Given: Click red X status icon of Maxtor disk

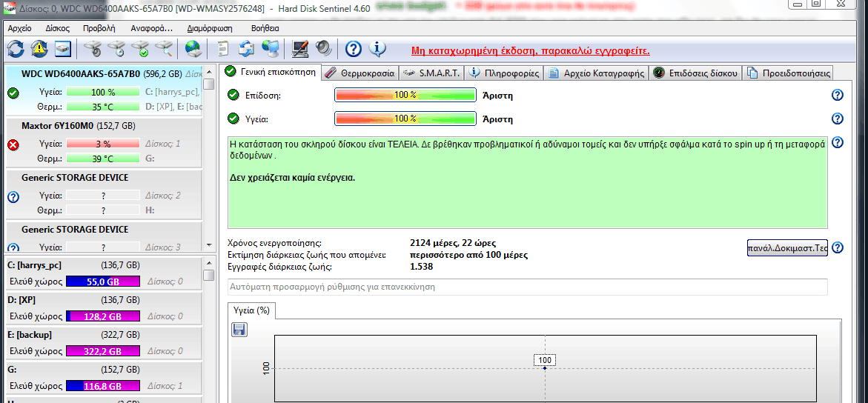Looking at the screenshot, I should tap(13, 144).
